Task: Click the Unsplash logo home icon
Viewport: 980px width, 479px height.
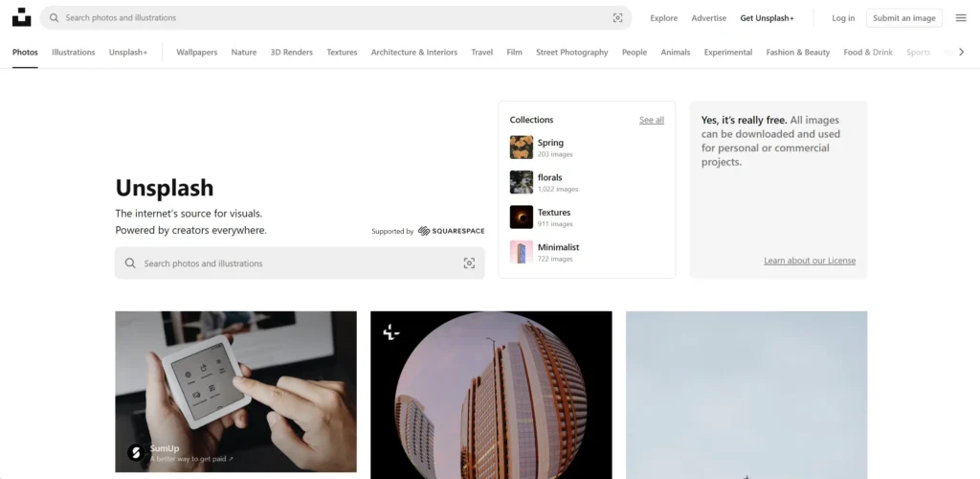Action: tap(21, 17)
